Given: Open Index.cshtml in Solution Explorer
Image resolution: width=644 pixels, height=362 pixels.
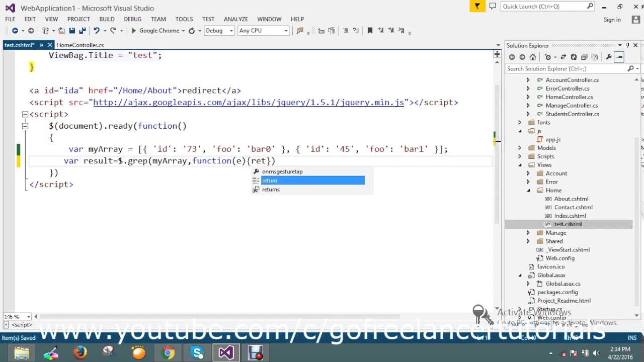Looking at the screenshot, I should click(570, 216).
